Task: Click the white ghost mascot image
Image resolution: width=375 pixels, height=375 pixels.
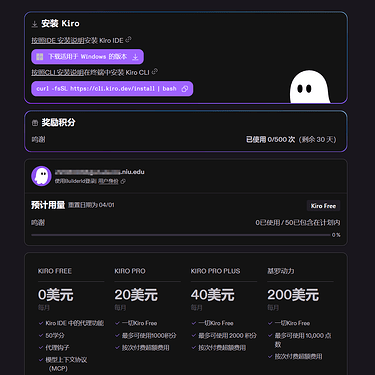Action: click(310, 87)
